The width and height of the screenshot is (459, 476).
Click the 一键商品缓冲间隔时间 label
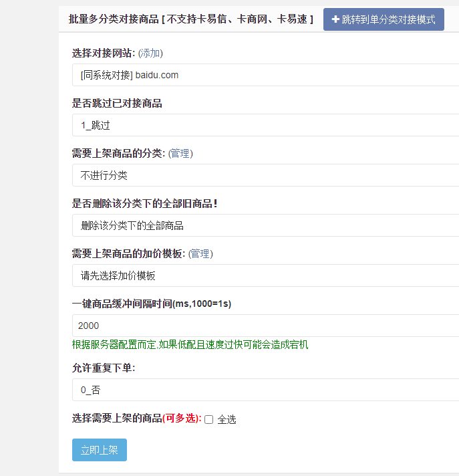coord(152,304)
